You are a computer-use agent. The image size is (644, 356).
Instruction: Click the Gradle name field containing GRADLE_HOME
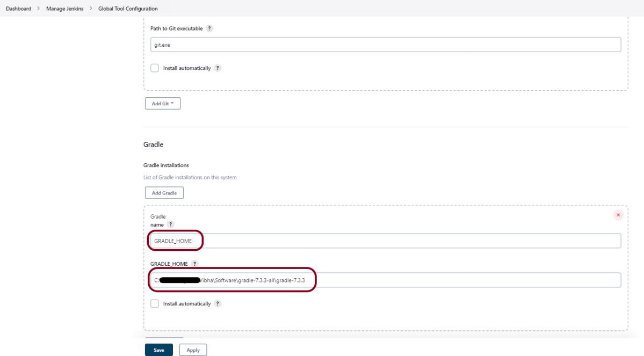click(385, 241)
